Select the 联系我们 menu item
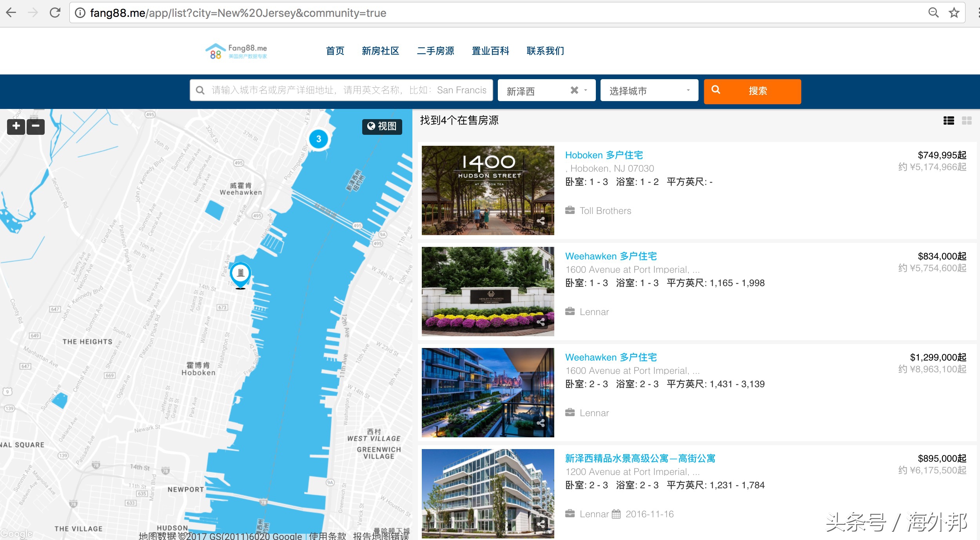The height and width of the screenshot is (540, 980). pyautogui.click(x=546, y=51)
